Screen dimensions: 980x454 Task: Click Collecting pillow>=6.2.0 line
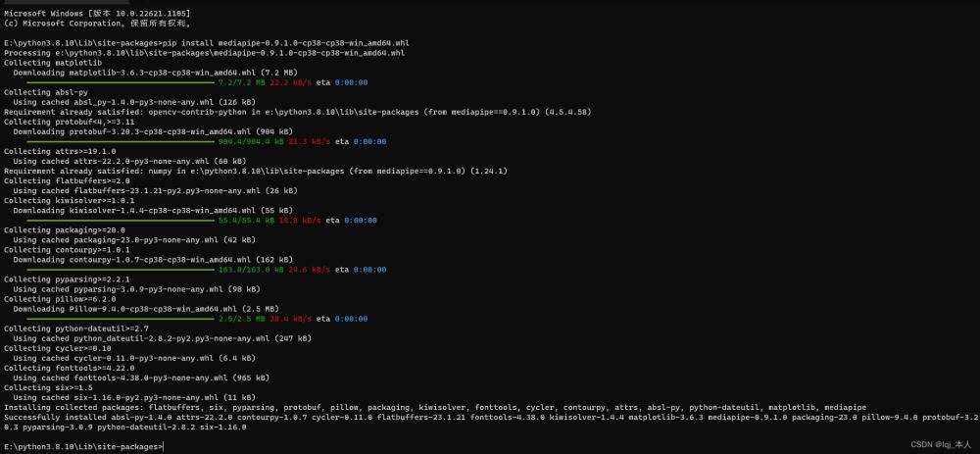[60, 299]
